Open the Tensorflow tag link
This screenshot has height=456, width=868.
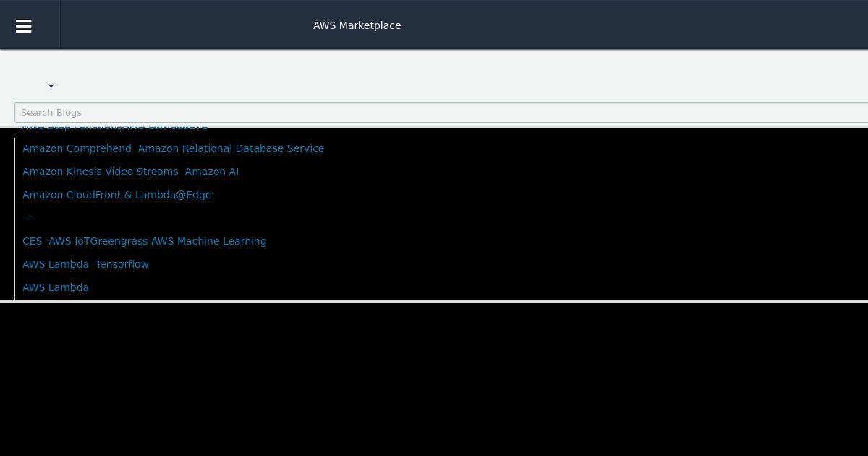click(122, 264)
